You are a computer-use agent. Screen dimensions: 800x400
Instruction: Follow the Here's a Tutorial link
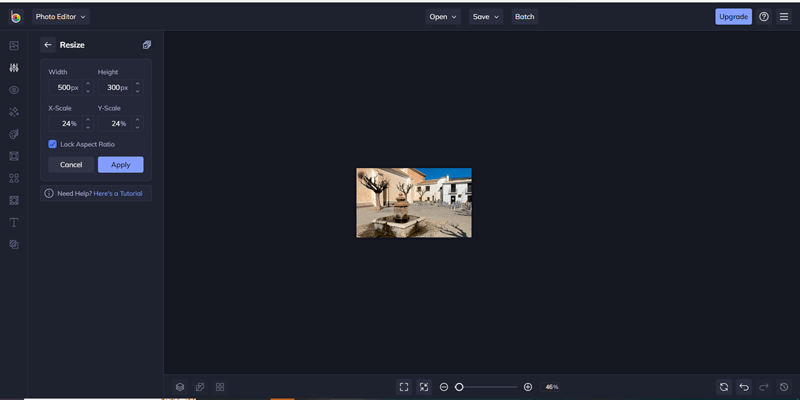[x=118, y=193]
